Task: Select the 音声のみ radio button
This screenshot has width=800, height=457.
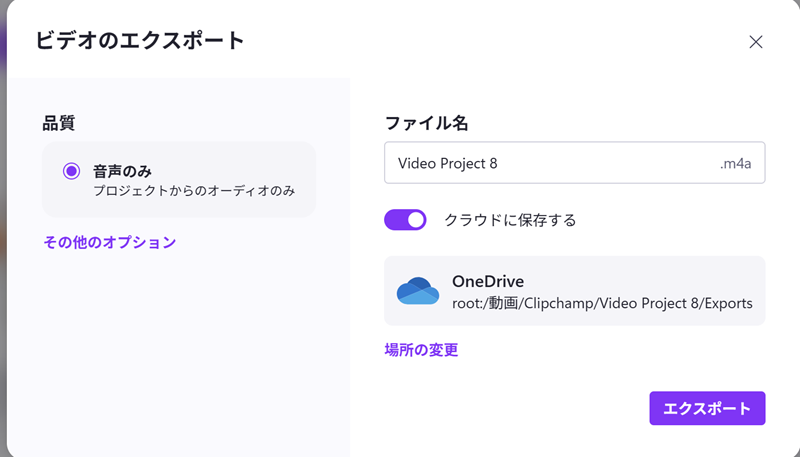Action: 71,171
